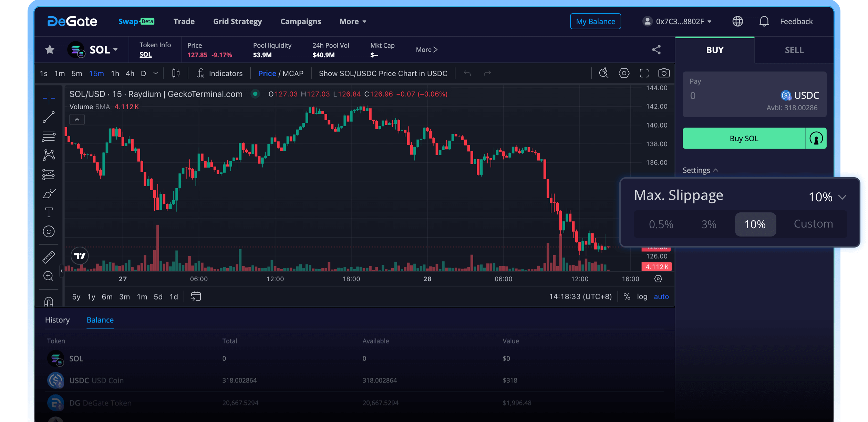The height and width of the screenshot is (422, 868).
Task: Collapse the chart indicator legend
Action: pos(77,120)
